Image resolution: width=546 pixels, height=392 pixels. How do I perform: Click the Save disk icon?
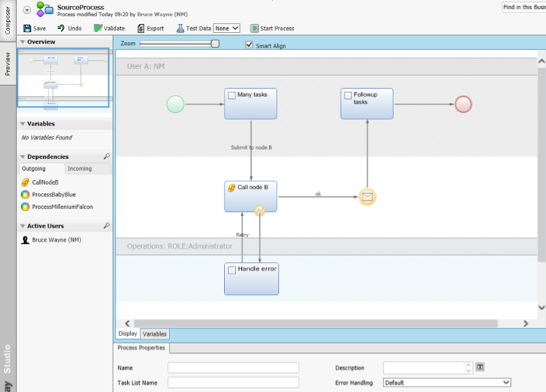tap(26, 28)
